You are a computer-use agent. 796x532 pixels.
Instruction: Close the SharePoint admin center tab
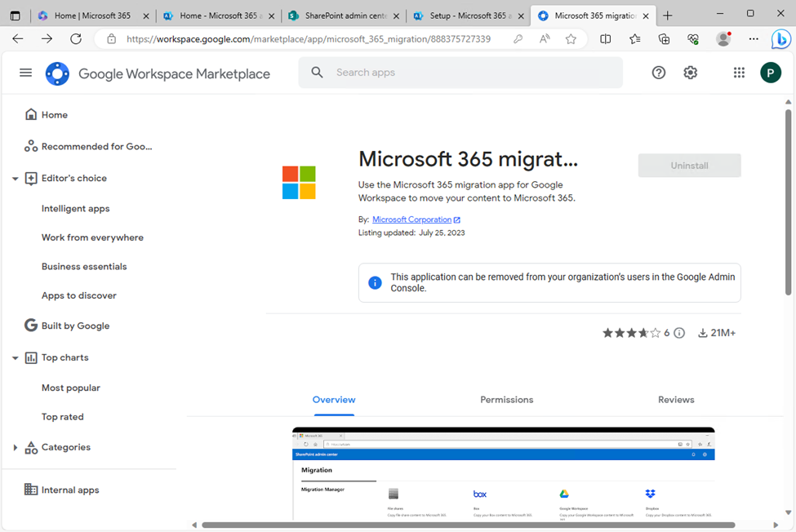[x=396, y=16]
